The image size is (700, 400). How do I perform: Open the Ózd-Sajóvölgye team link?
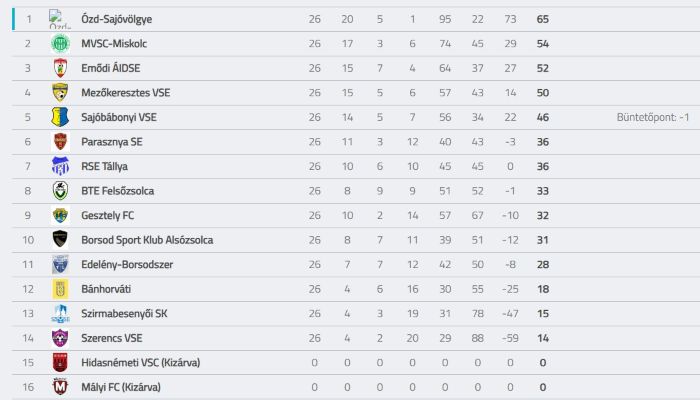[117, 19]
